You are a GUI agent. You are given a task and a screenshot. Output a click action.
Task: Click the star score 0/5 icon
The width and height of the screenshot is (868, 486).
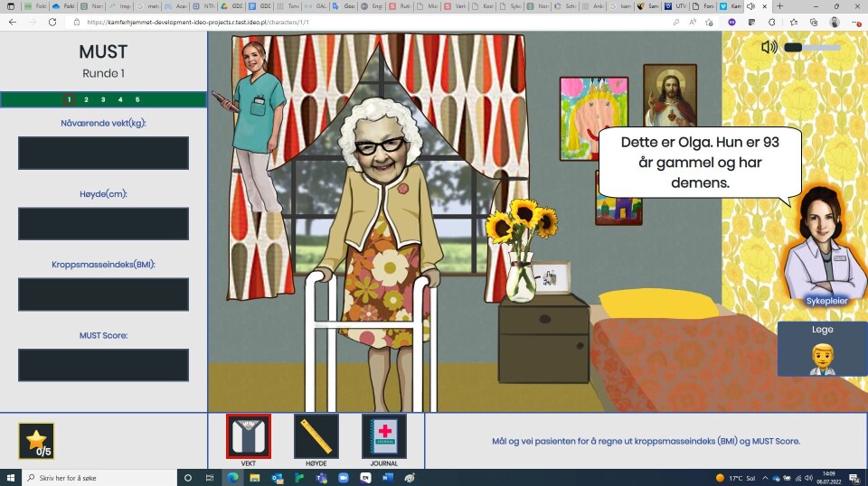tap(36, 441)
